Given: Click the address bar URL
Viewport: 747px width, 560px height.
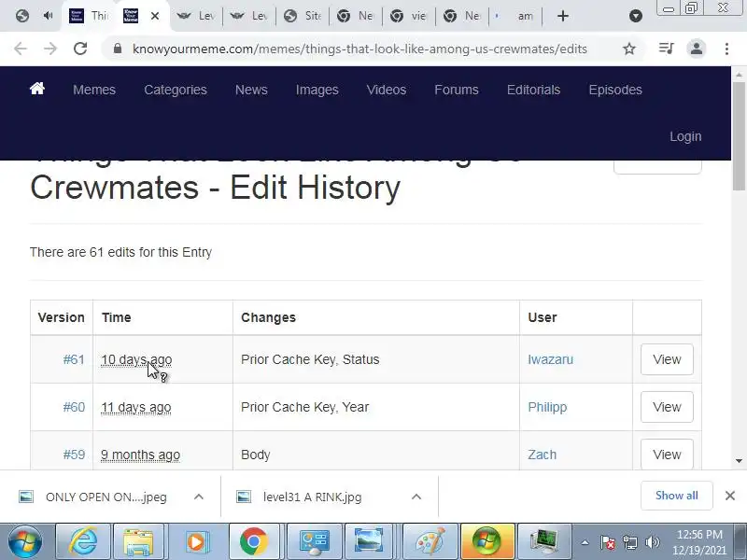Looking at the screenshot, I should click(359, 49).
